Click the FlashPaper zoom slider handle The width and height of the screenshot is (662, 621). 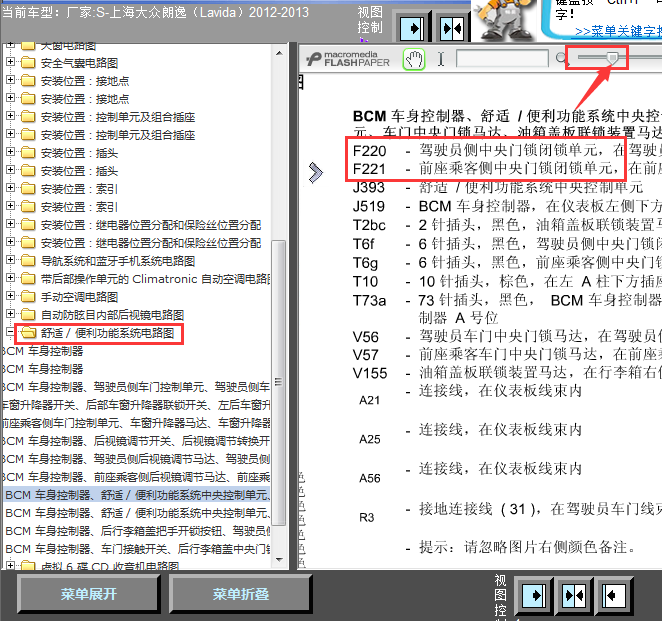click(612, 58)
